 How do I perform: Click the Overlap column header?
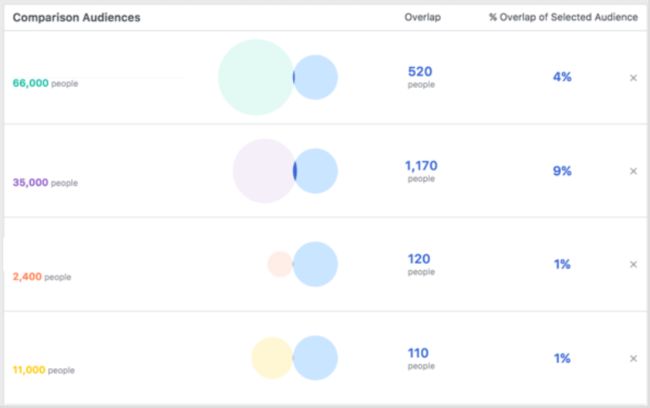coord(422,17)
